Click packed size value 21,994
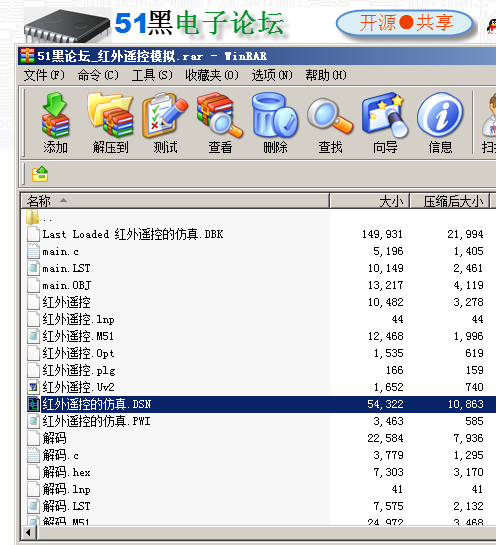 [x=465, y=234]
